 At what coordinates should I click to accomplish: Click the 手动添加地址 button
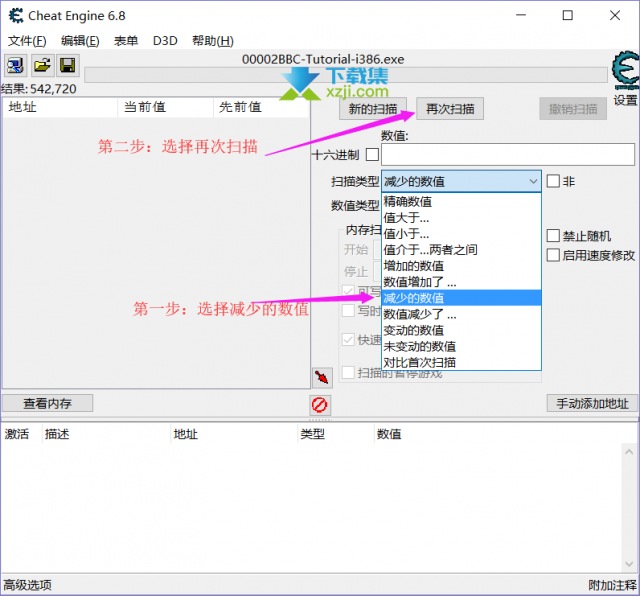coord(592,403)
